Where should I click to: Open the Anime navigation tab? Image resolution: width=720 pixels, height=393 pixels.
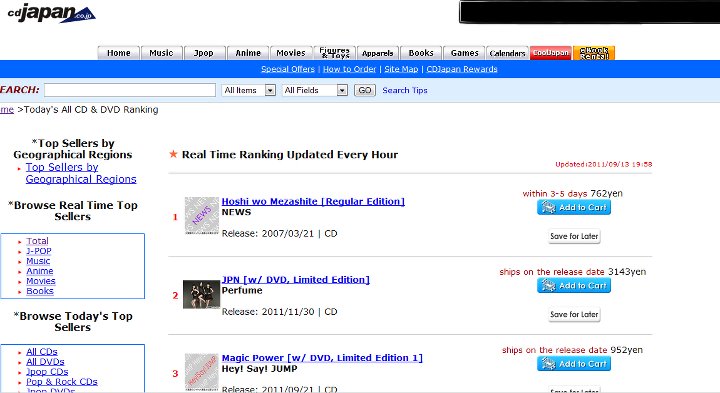pos(248,53)
